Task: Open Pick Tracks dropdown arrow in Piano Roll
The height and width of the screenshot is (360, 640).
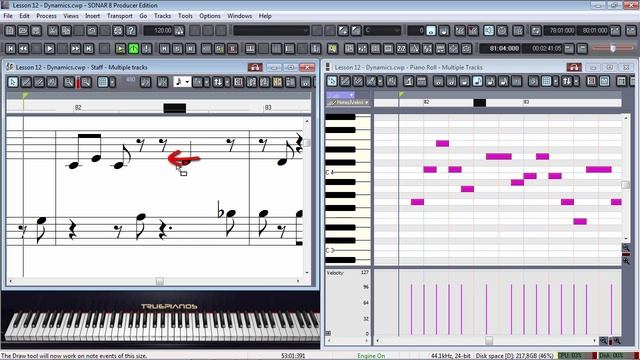Action: click(576, 81)
